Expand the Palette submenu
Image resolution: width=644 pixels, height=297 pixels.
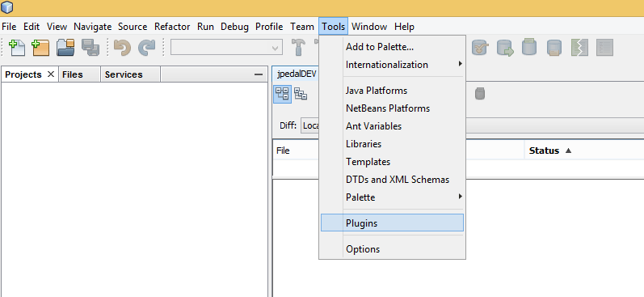pyautogui.click(x=393, y=197)
